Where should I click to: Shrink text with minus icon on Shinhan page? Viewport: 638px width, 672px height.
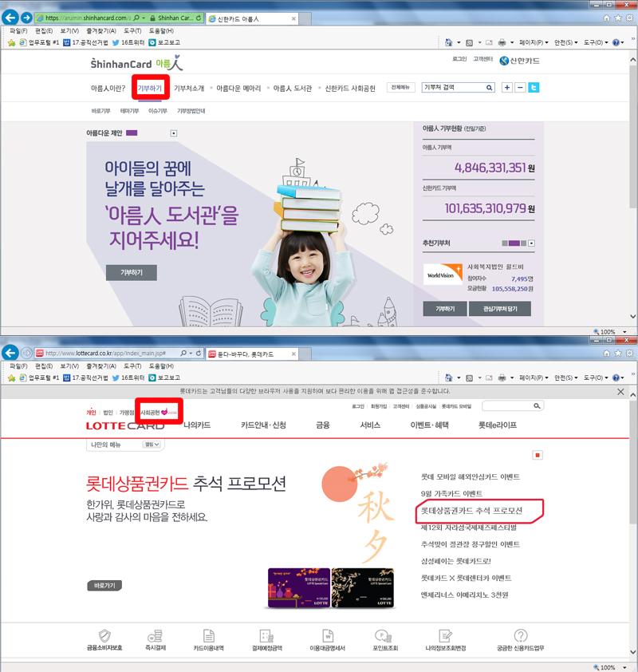coord(520,88)
